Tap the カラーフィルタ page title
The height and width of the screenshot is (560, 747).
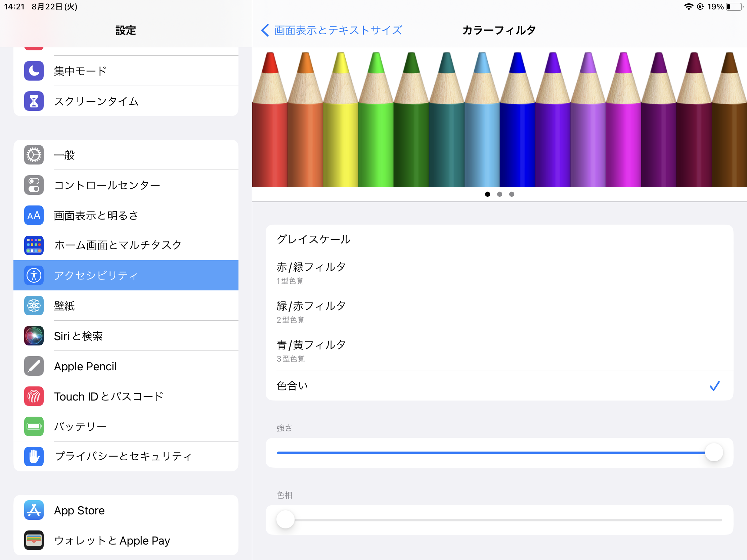point(499,30)
